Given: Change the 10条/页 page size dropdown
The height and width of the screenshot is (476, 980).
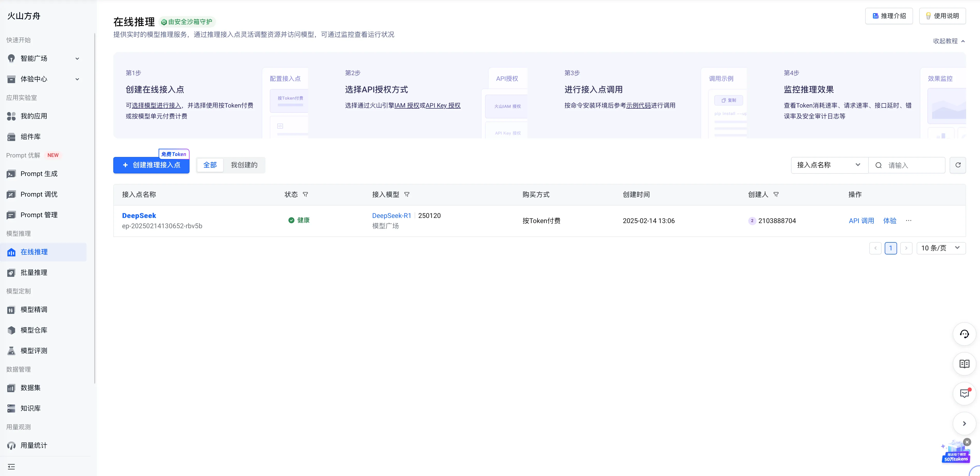Looking at the screenshot, I should pos(941,248).
